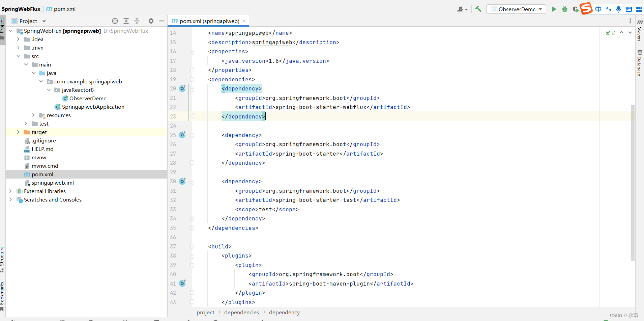The width and height of the screenshot is (644, 321).
Task: Click 'project' breadcrumb at editor bottom
Action: (x=205, y=312)
